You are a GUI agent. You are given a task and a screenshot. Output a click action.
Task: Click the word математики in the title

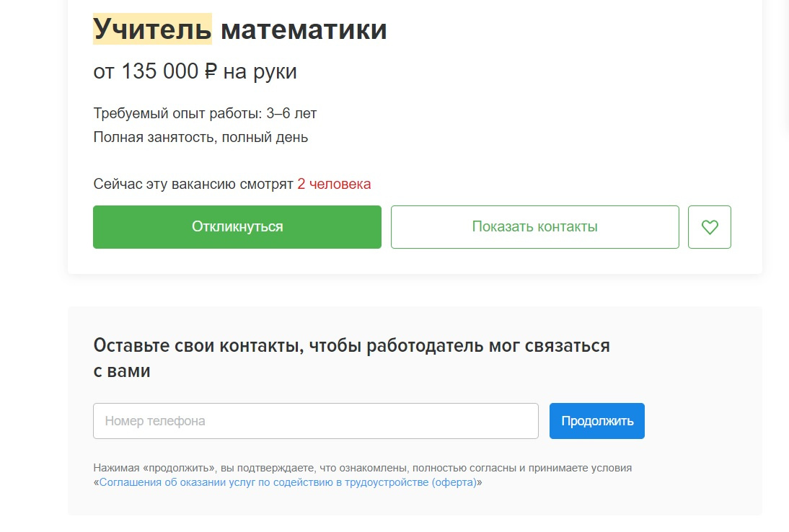304,30
